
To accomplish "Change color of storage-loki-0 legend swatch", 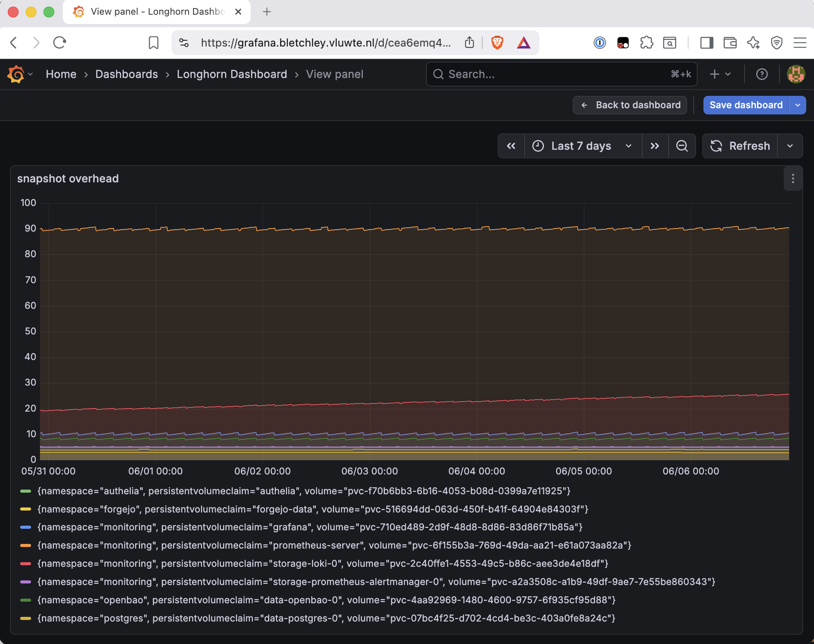I will (x=26, y=564).
